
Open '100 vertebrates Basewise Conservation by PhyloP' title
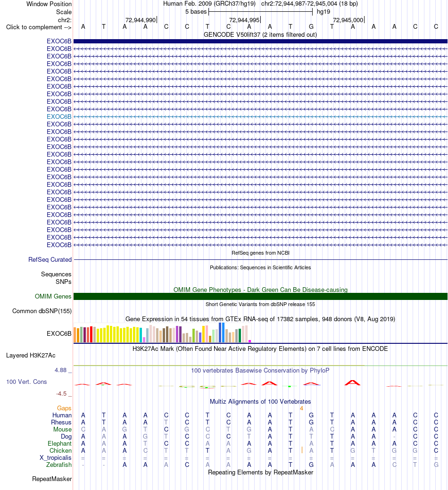260,370
